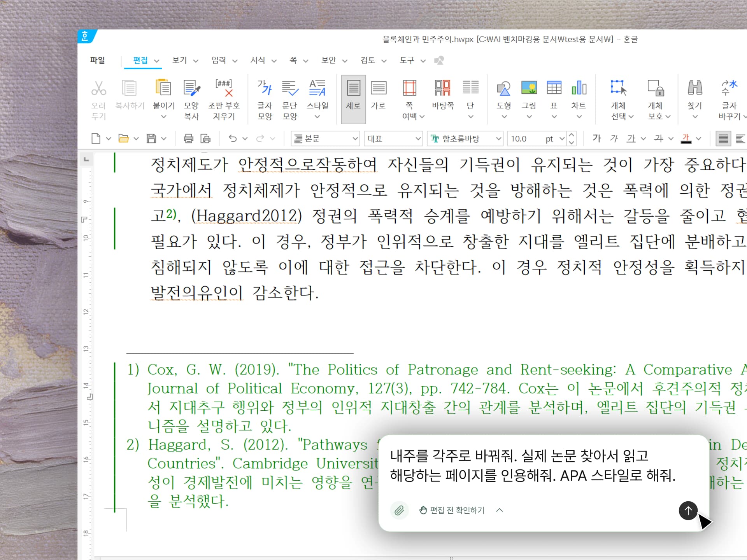Click the Undo arrow icon
Screen dimensions: 747x560
(x=233, y=138)
